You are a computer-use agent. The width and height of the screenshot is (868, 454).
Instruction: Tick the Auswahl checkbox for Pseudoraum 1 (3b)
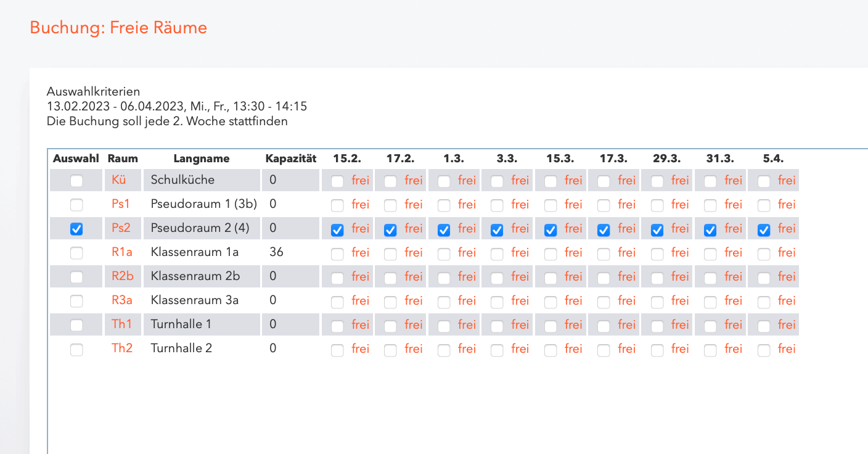click(x=76, y=205)
